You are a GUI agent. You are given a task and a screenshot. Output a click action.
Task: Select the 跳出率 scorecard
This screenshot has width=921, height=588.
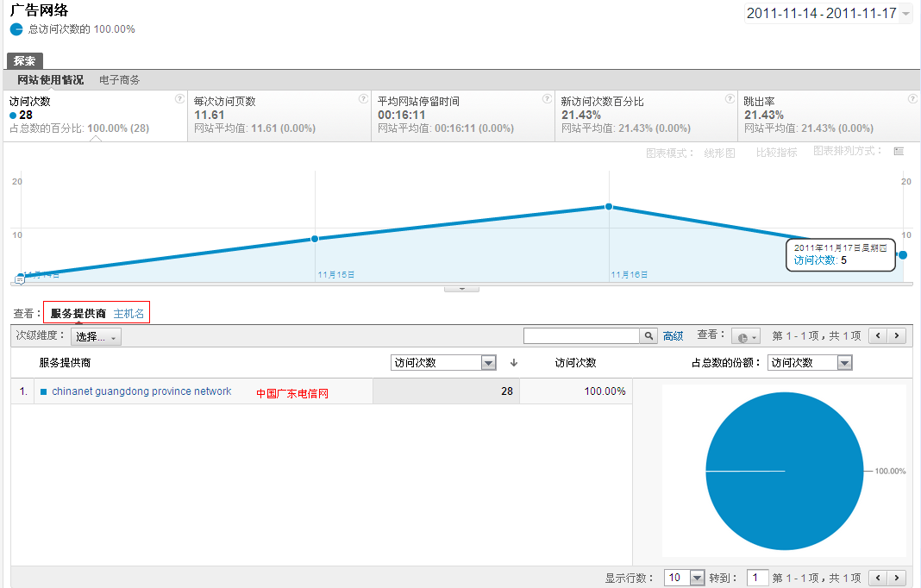(830, 116)
